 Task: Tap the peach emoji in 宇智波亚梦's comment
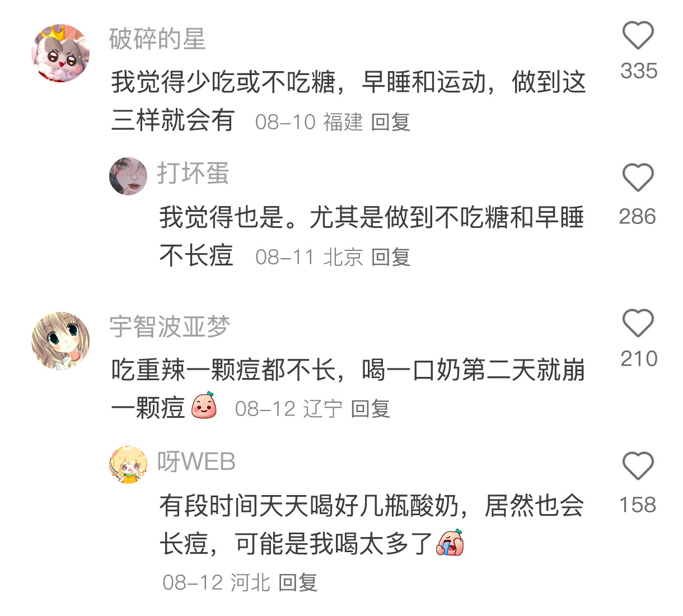204,406
